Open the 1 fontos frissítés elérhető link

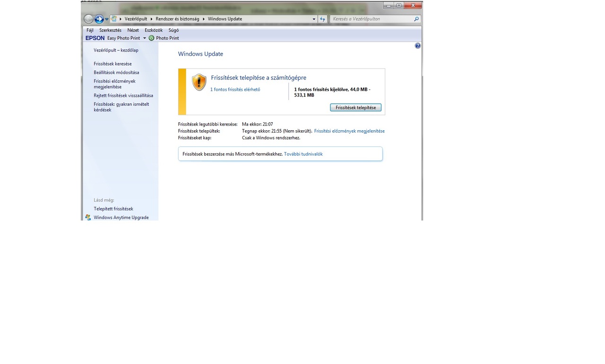pos(235,89)
